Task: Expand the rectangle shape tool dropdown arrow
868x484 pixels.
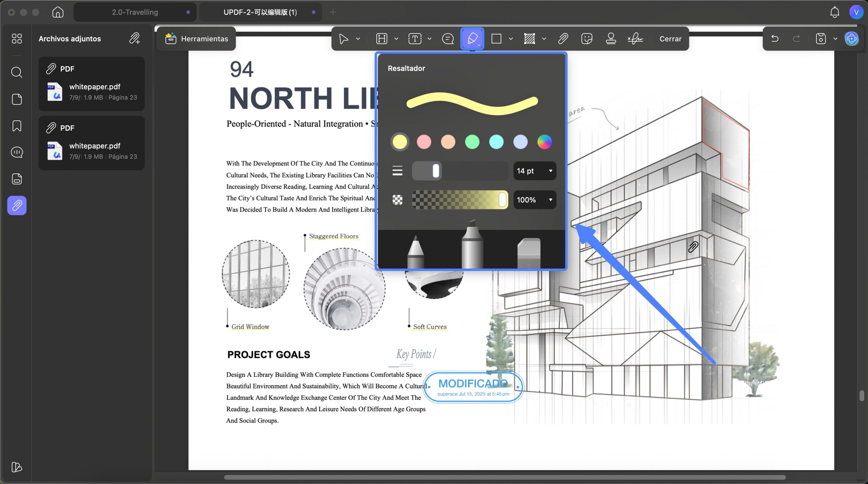Action: [511, 39]
